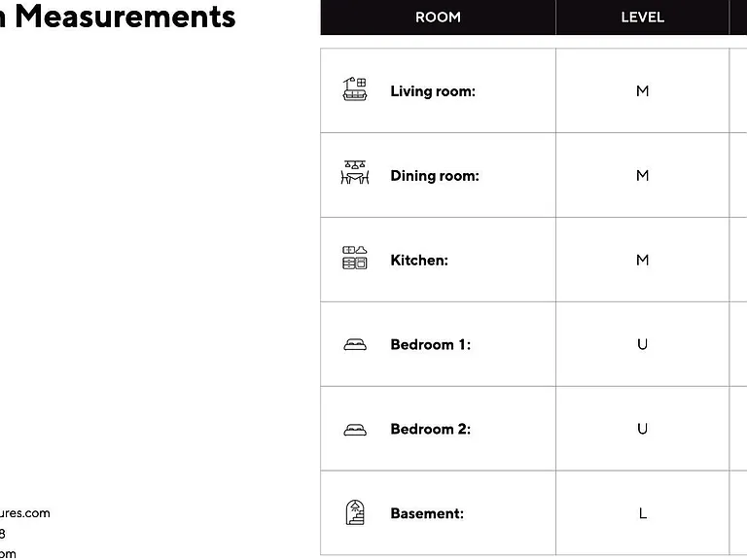Click the Bedroom 1 label

point(430,344)
